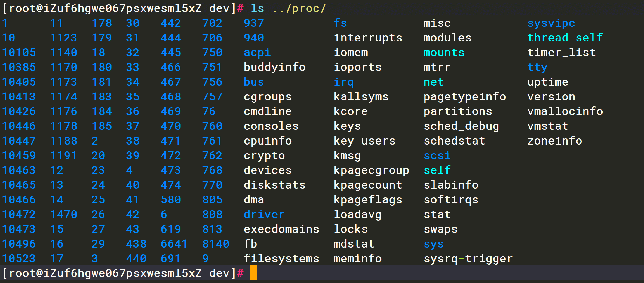Click the orange cursor block at bottom prompt

pos(254,273)
